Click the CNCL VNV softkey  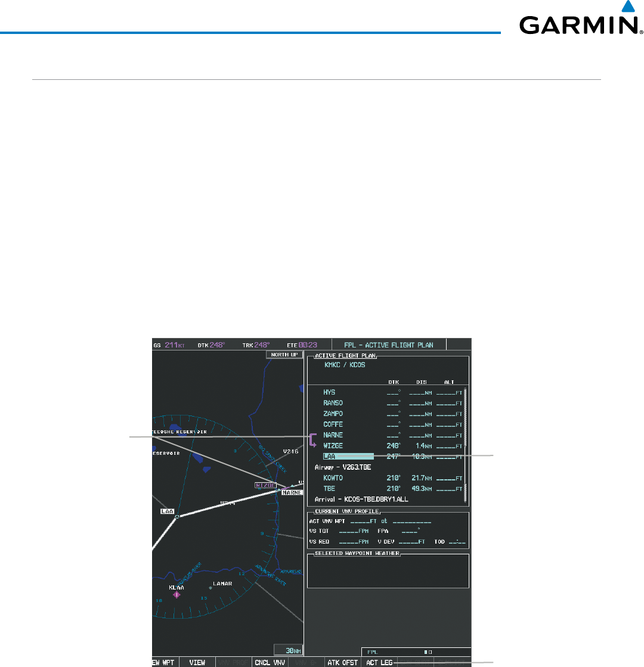(x=270, y=662)
